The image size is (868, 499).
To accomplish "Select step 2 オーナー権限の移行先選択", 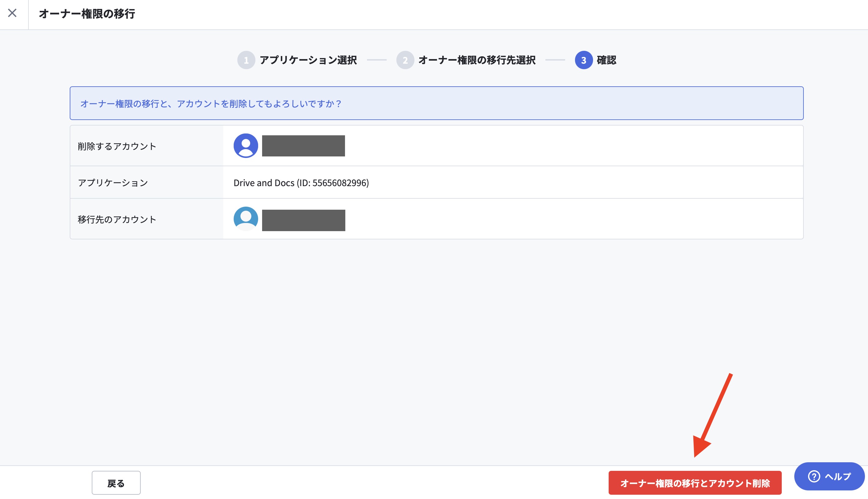I will (x=466, y=60).
